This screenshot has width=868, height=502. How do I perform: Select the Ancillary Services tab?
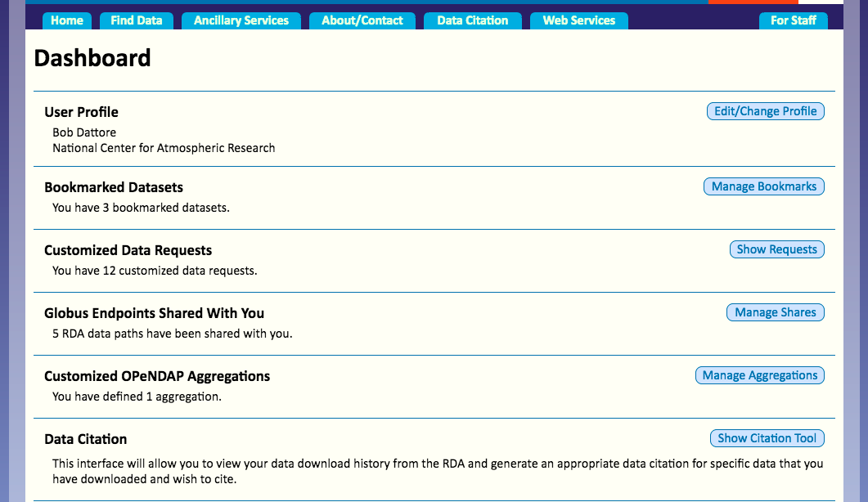(241, 20)
